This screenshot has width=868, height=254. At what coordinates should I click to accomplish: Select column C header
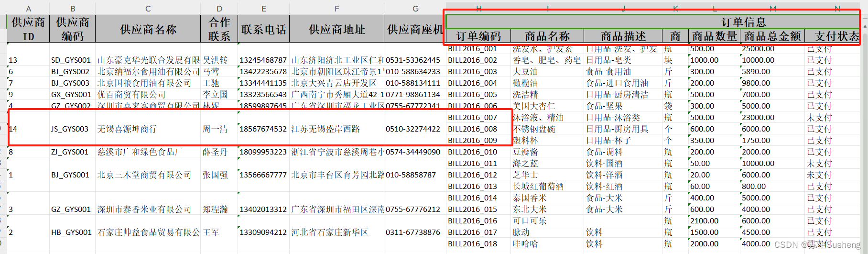pyautogui.click(x=148, y=9)
